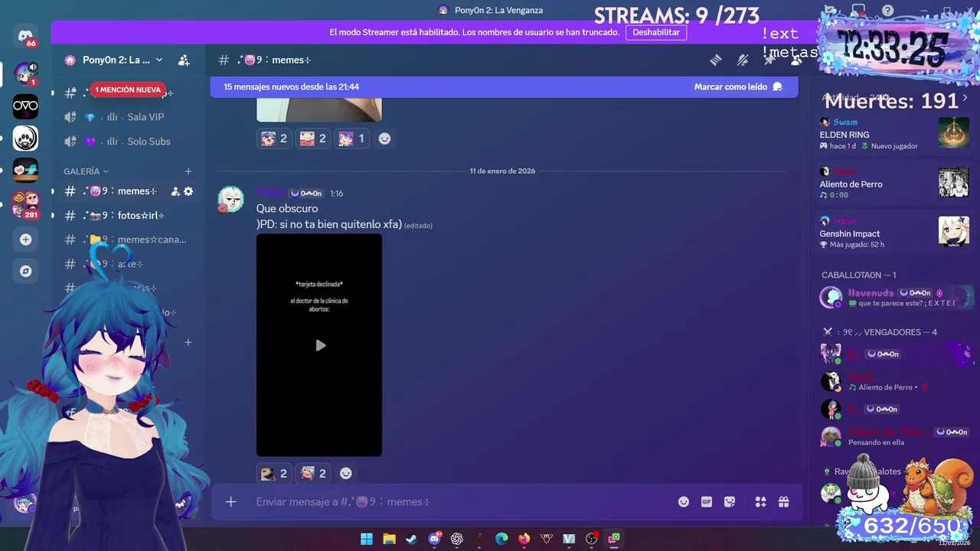Play the tarjeta declinada video

click(320, 345)
